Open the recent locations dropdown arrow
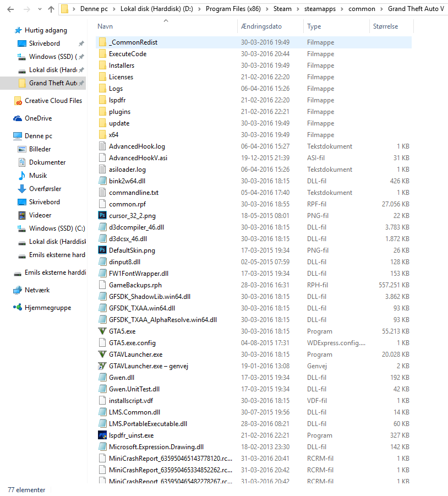 tap(40, 9)
